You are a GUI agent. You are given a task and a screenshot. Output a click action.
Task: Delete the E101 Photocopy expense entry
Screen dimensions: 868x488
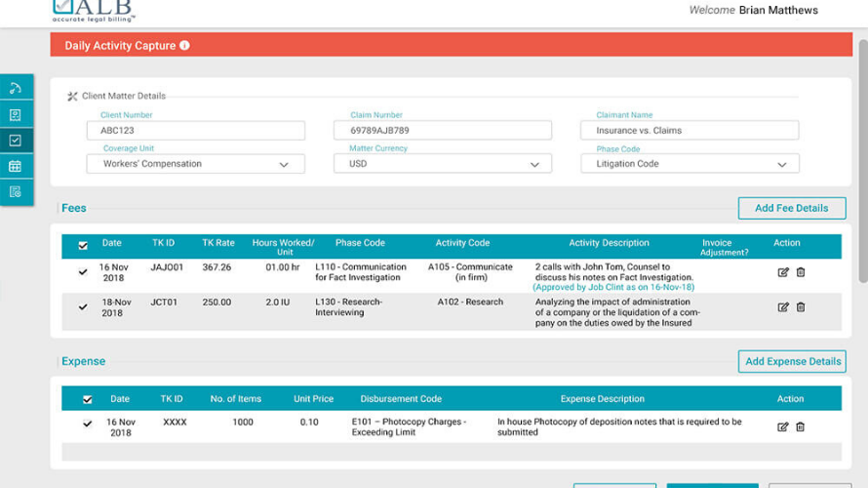800,427
